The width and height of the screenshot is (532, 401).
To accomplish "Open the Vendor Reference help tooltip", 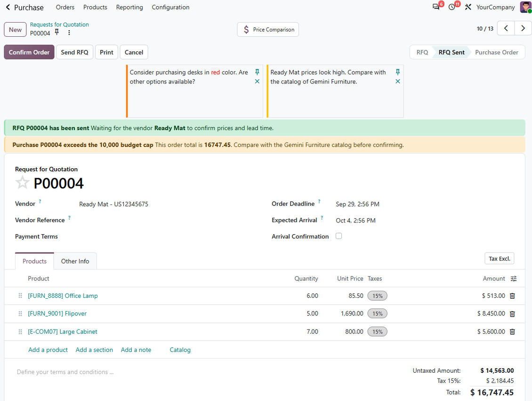I will 69,218.
